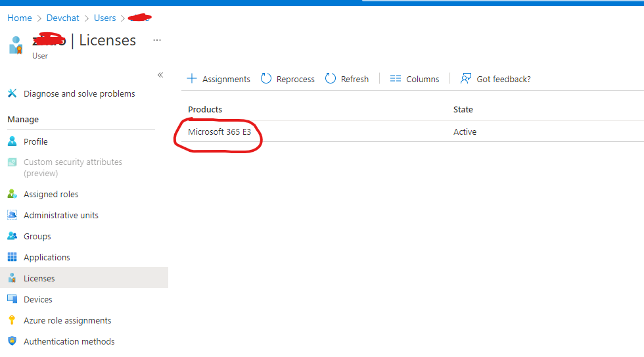Click the plus icon for Assignments
This screenshot has height=357, width=644.
[192, 78]
